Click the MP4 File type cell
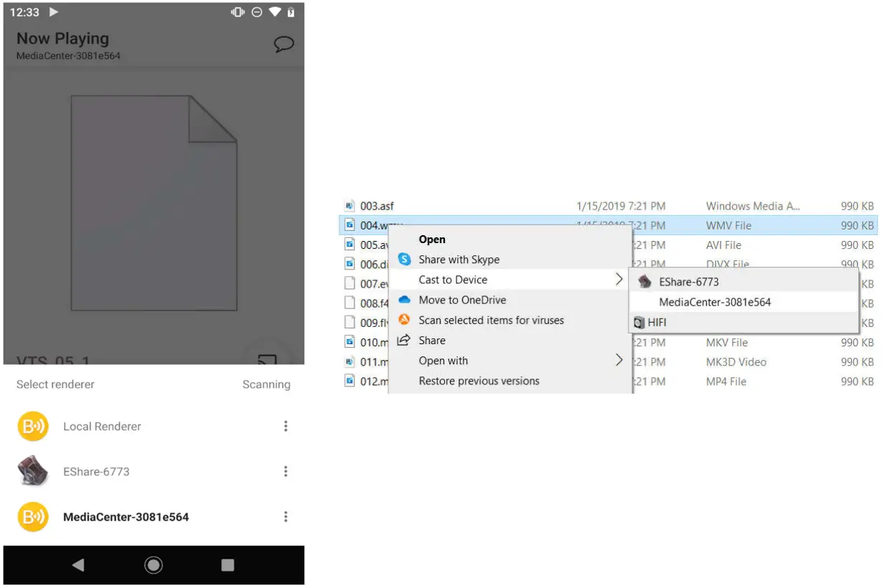882x588 pixels. click(x=726, y=381)
